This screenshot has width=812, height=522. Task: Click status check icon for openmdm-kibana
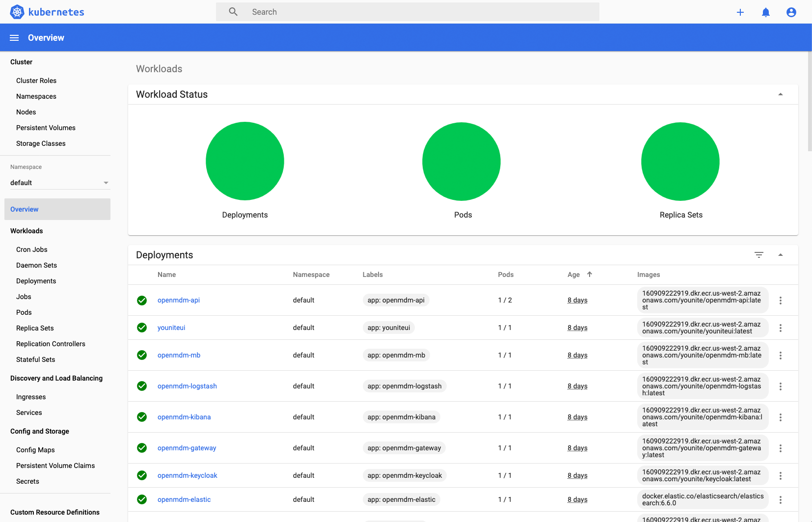pos(142,417)
